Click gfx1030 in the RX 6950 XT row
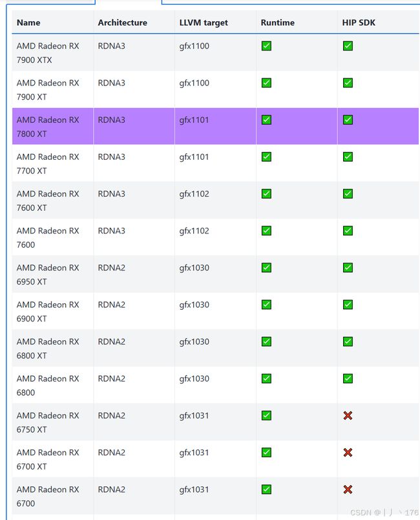This screenshot has height=520, width=420. click(x=194, y=268)
